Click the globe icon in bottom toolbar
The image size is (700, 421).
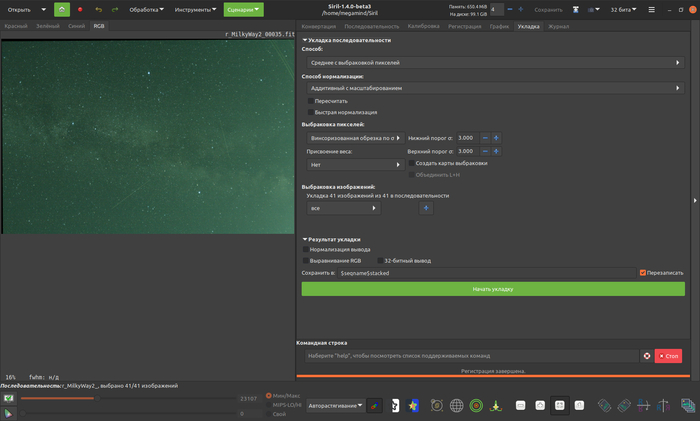(456, 406)
